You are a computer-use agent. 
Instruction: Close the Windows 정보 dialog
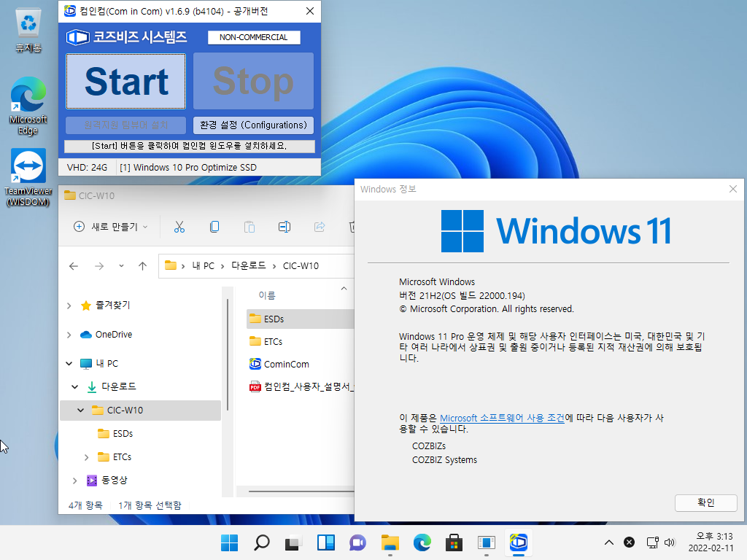pyautogui.click(x=732, y=189)
